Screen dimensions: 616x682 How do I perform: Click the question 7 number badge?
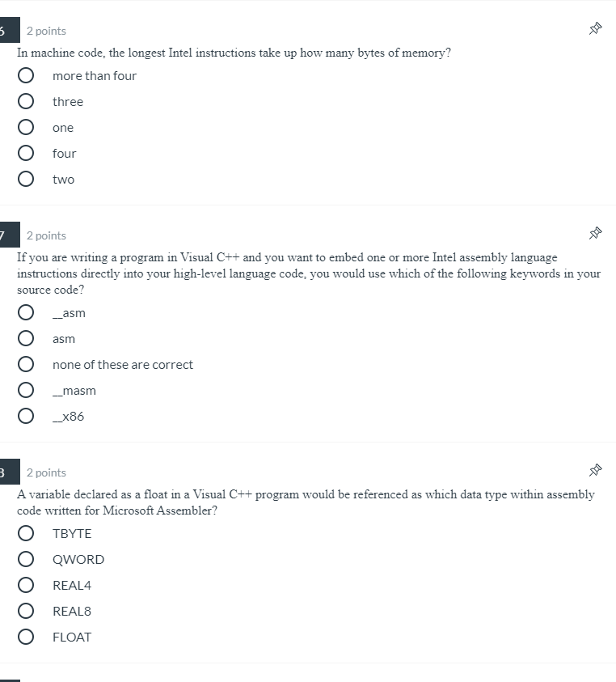(10, 235)
